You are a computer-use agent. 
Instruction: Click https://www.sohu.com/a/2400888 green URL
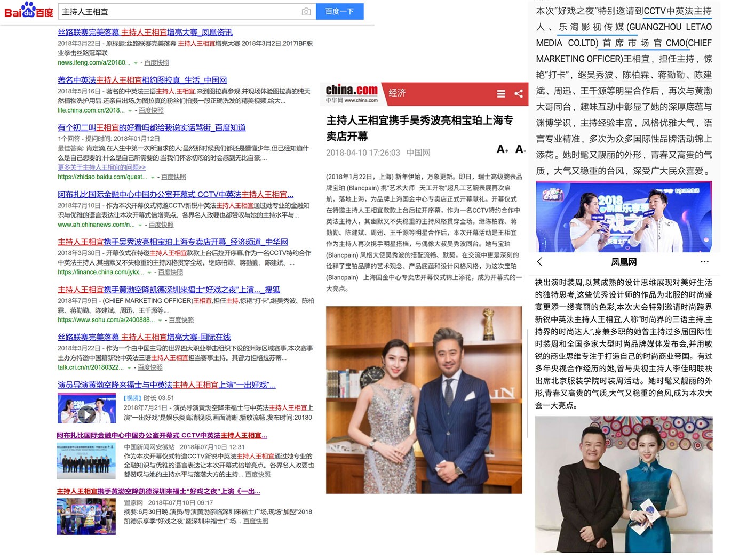point(106,320)
